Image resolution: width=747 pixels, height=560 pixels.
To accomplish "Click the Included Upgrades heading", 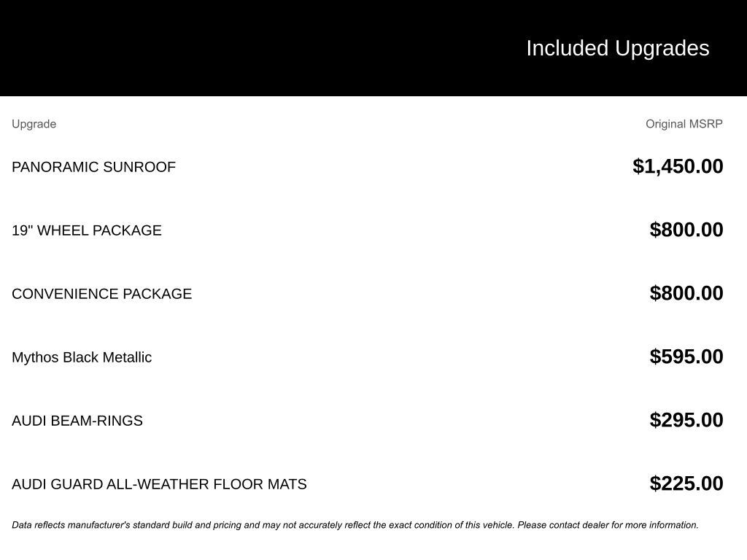I will (x=617, y=48).
